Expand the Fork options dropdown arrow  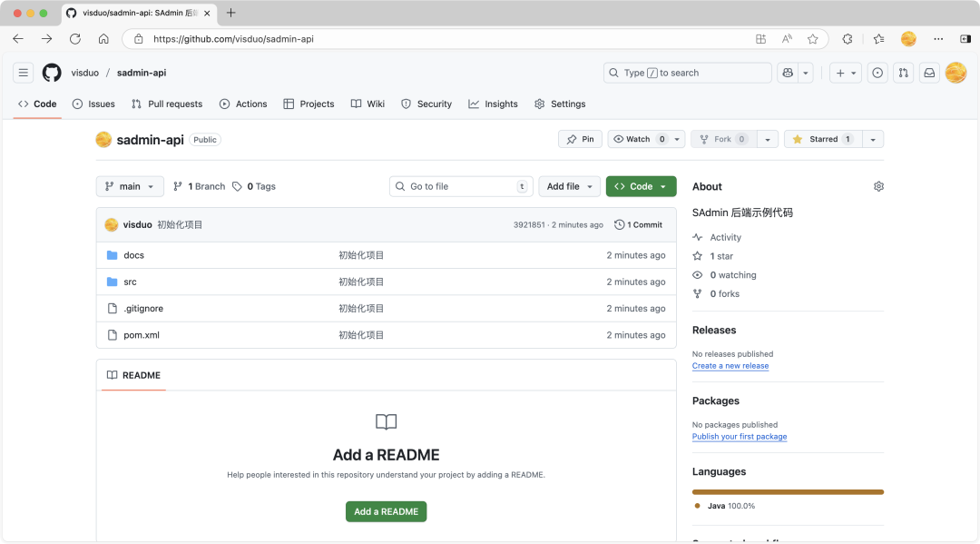click(x=768, y=139)
